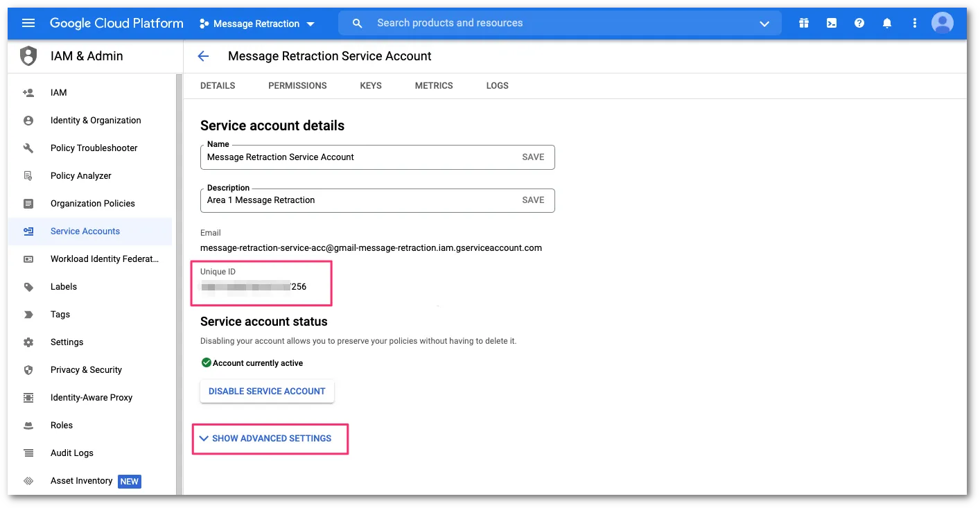The image size is (980, 508).
Task: Select the Workload Identity Federation menu entry
Action: pyautogui.click(x=104, y=259)
